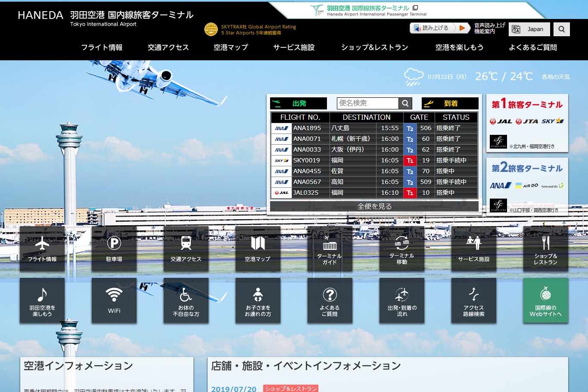Image resolution: width=588 pixels, height=392 pixels.
Task: Click the site search magnifier icon in header
Action: tap(562, 29)
